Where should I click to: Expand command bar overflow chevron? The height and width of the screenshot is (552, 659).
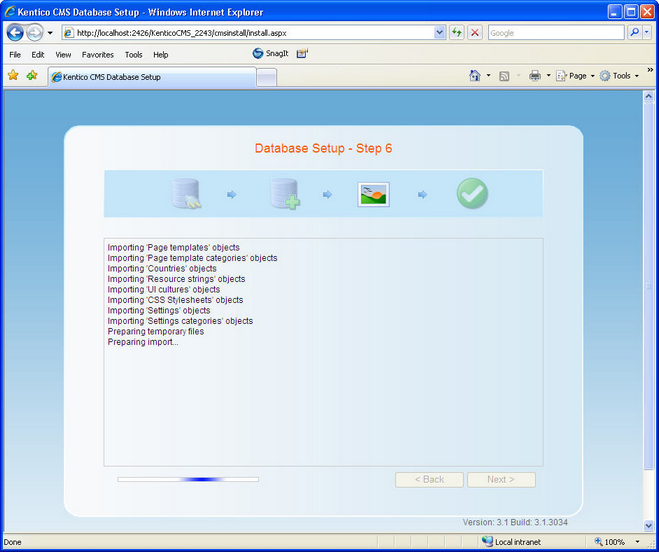click(650, 69)
